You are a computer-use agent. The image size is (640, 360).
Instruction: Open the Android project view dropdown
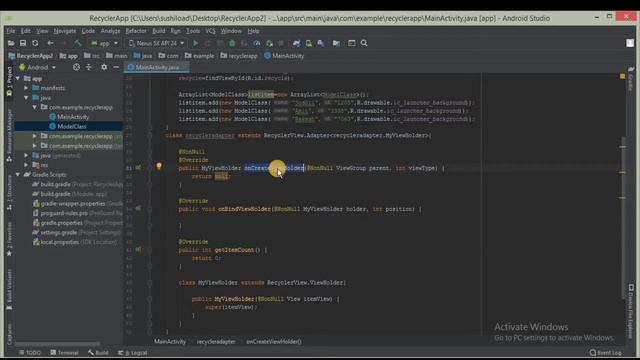(x=38, y=67)
